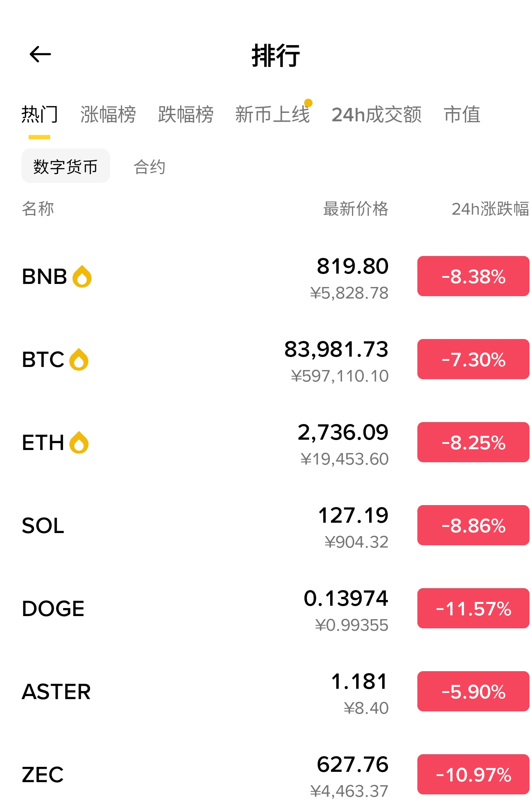This screenshot has height=812, width=531.
Task: Click the hot flame icon beside BTC
Action: 79,359
